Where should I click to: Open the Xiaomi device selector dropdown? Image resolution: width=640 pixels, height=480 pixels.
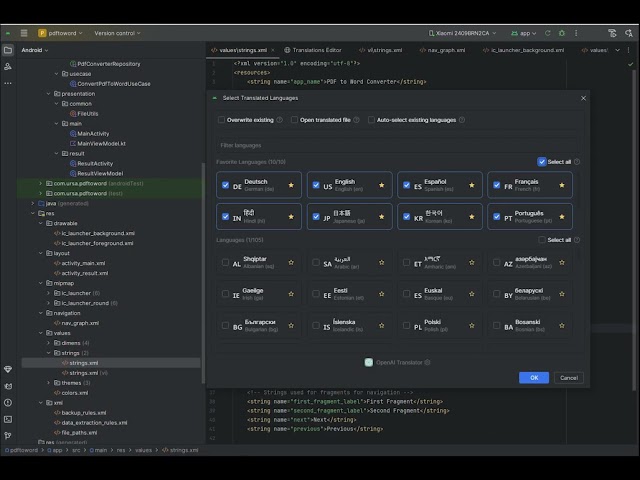tap(462, 33)
